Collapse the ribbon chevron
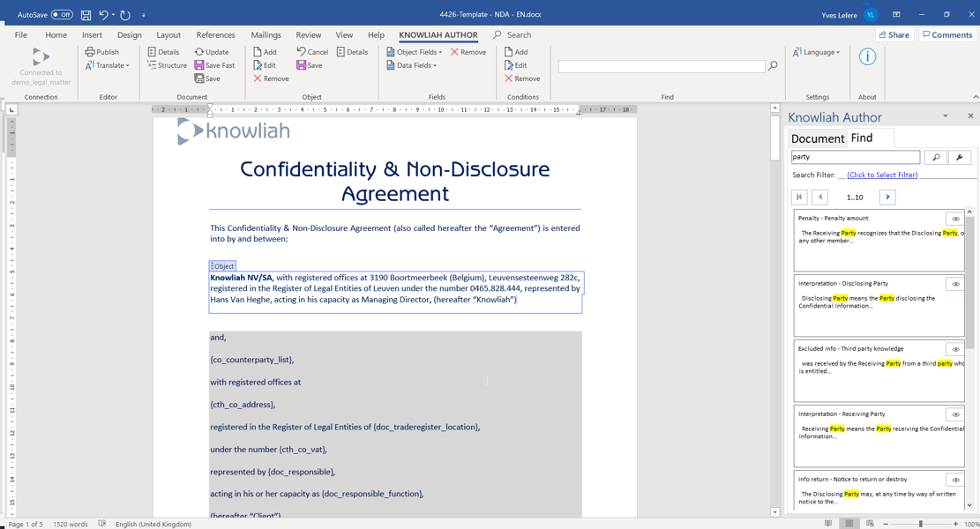The height and width of the screenshot is (529, 980). pyautogui.click(x=975, y=97)
